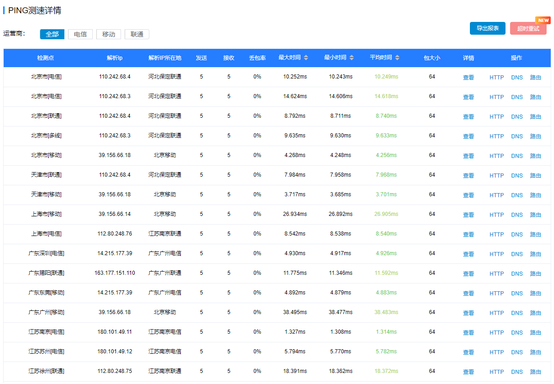Click the 天津市[移动] test point cell
The image size is (554, 384).
coord(46,194)
